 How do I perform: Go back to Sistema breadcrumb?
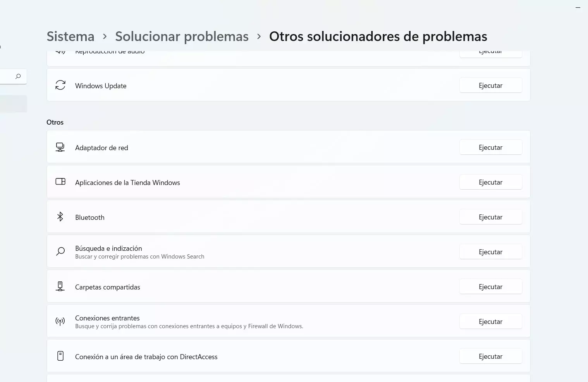[70, 36]
